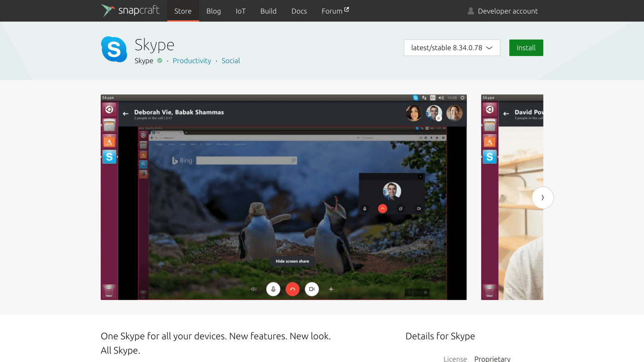Click the Skype launcher icon in first screenshot
This screenshot has height=362, width=644.
[x=109, y=157]
